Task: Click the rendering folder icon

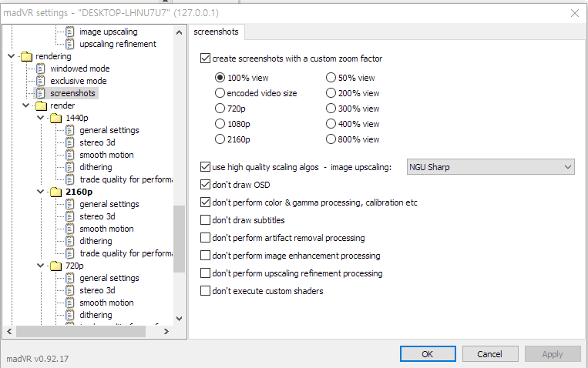Action: coord(26,56)
